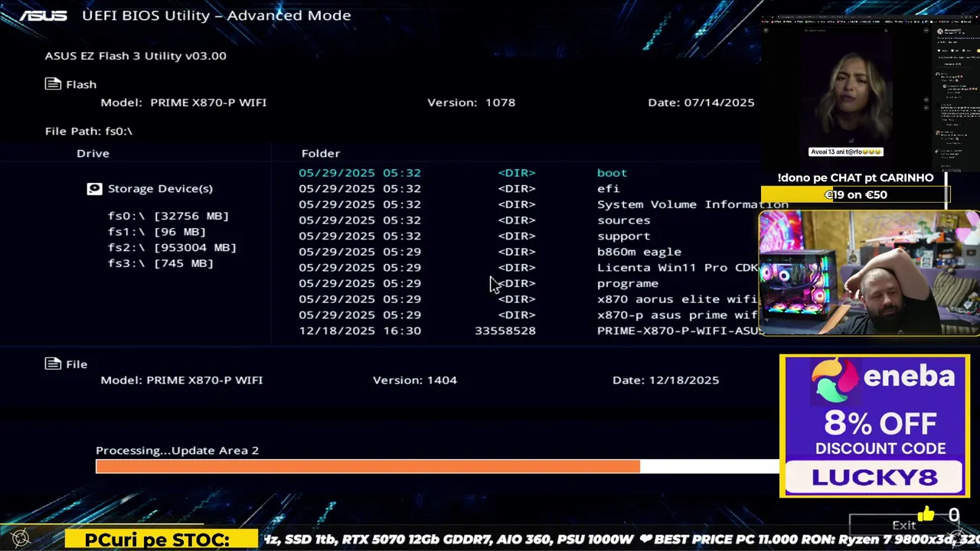Image resolution: width=980 pixels, height=551 pixels.
Task: Click Flash Date 07/14/2025 text
Action: point(701,102)
